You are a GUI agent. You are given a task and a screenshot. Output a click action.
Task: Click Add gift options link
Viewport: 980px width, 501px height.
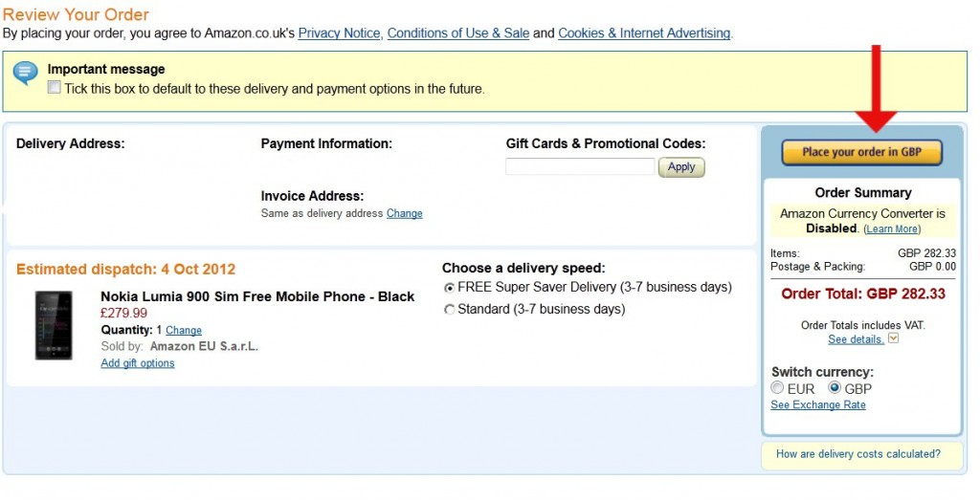[x=138, y=363]
